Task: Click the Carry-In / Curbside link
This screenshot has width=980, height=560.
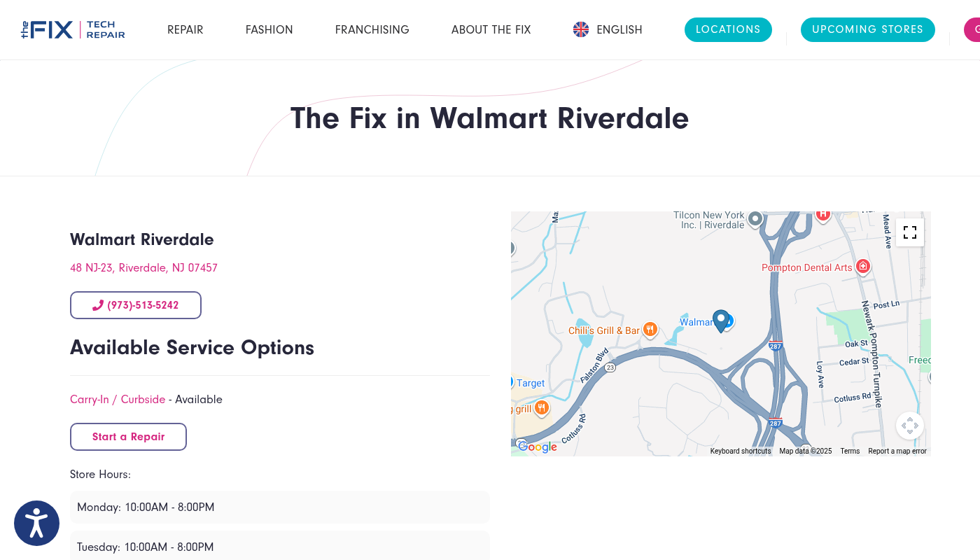Action: (118, 400)
